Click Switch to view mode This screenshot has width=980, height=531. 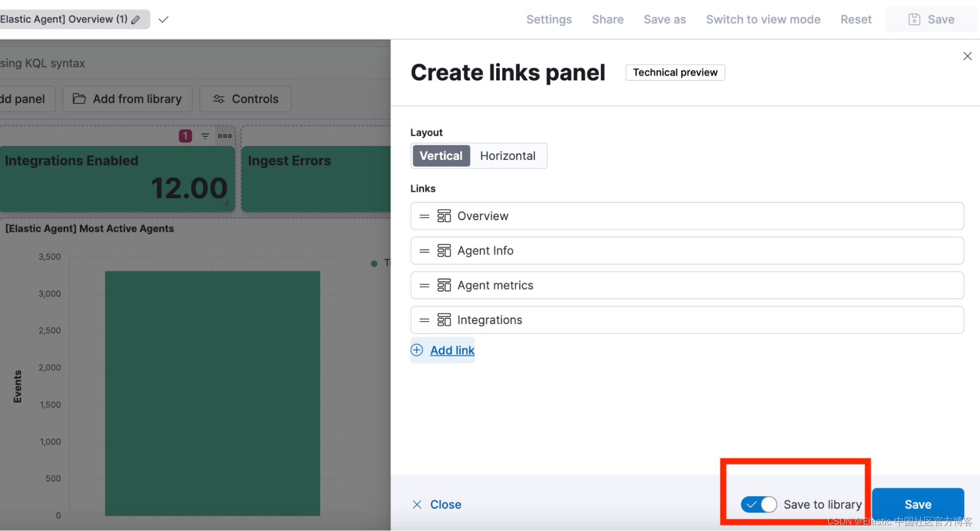(763, 20)
